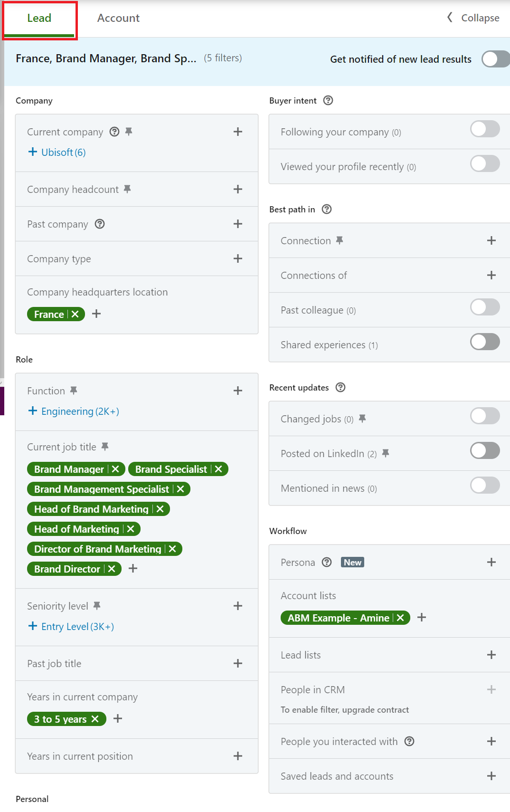Switch to the Account tab
The height and width of the screenshot is (812, 510).
coord(118,18)
